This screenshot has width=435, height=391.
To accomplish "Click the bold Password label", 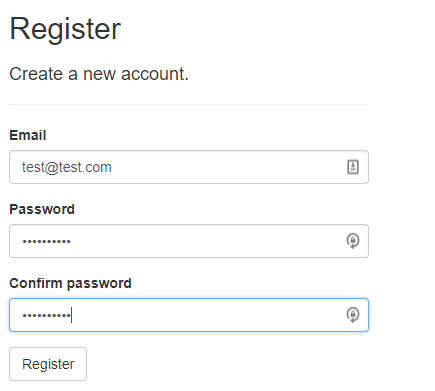I will point(42,209).
